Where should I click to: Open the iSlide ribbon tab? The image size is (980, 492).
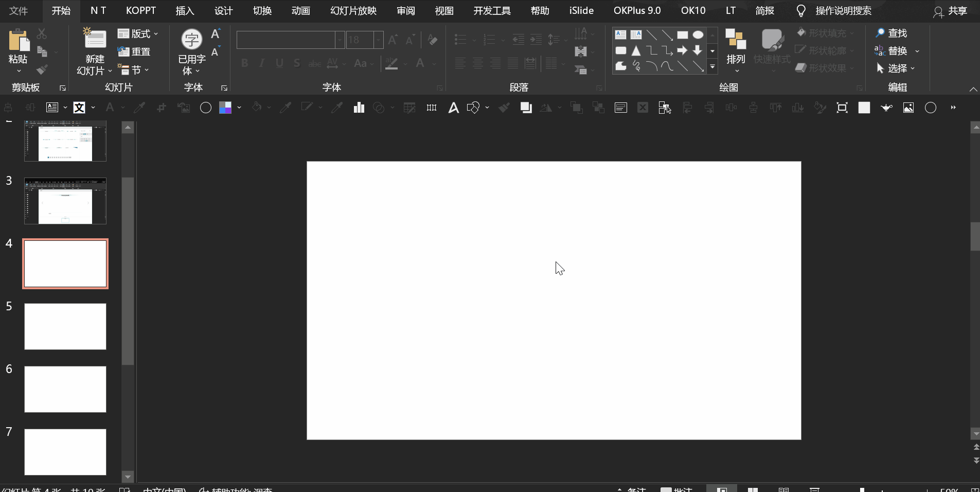[x=581, y=10]
